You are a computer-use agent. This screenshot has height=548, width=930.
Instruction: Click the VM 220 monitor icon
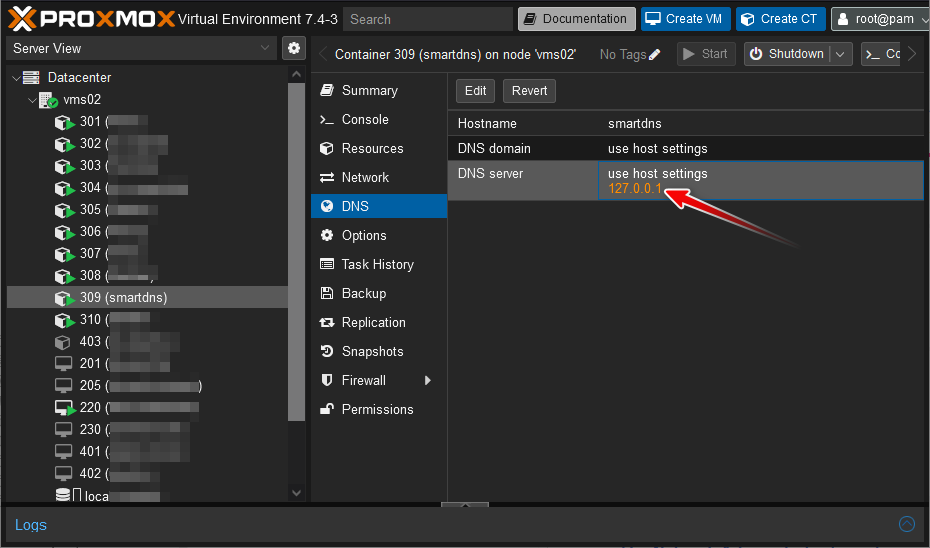[x=64, y=408]
